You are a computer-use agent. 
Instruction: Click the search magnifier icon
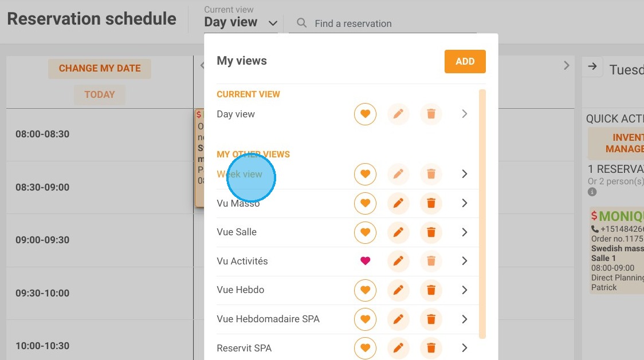coord(301,23)
